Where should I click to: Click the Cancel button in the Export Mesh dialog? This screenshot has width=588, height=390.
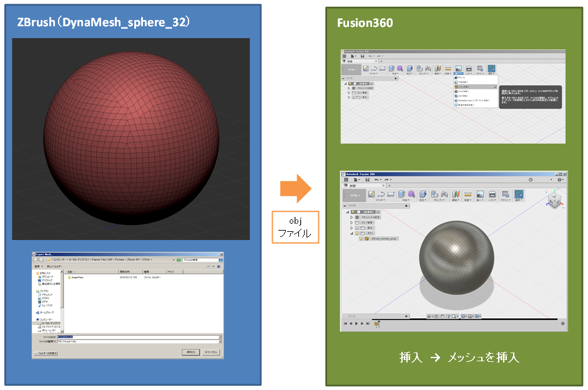[211, 352]
